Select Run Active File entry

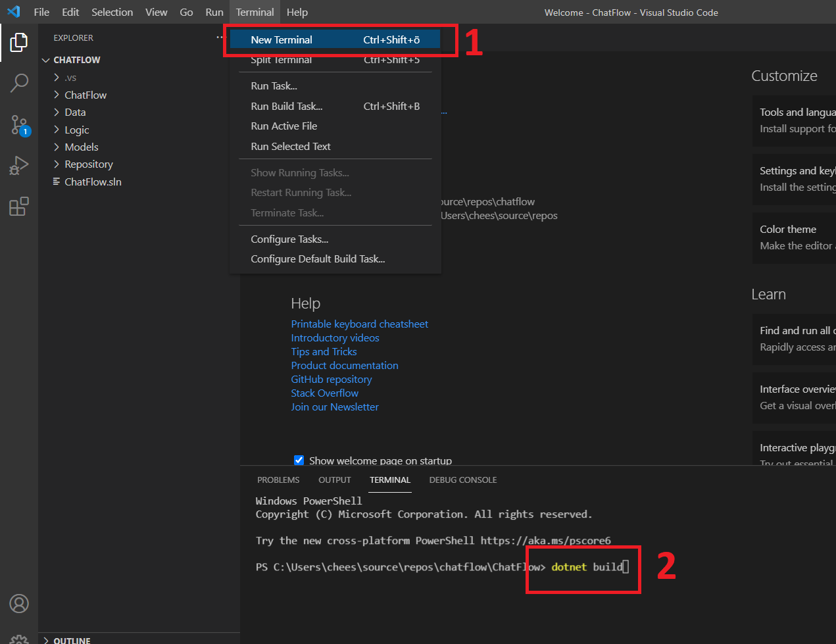pos(335,126)
